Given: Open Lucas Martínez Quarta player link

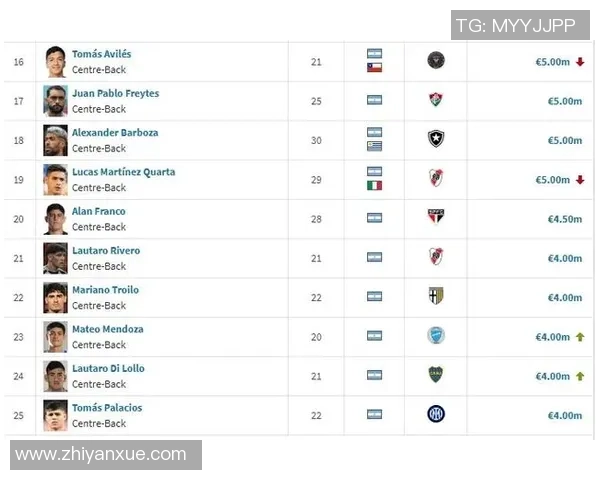Looking at the screenshot, I should coord(123,172).
